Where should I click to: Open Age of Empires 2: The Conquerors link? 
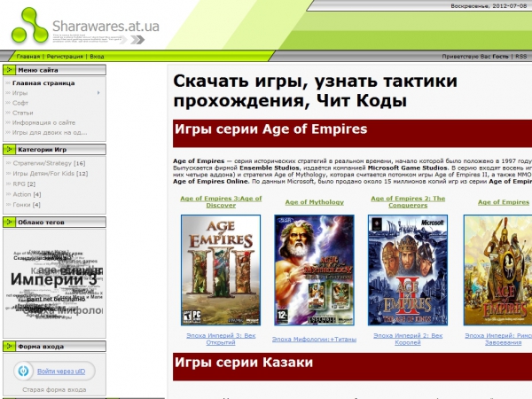tap(408, 202)
